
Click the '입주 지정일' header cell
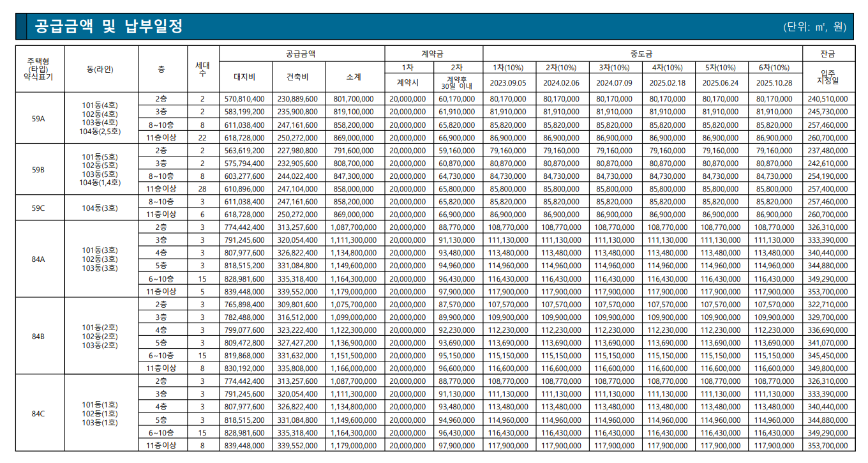pos(828,77)
